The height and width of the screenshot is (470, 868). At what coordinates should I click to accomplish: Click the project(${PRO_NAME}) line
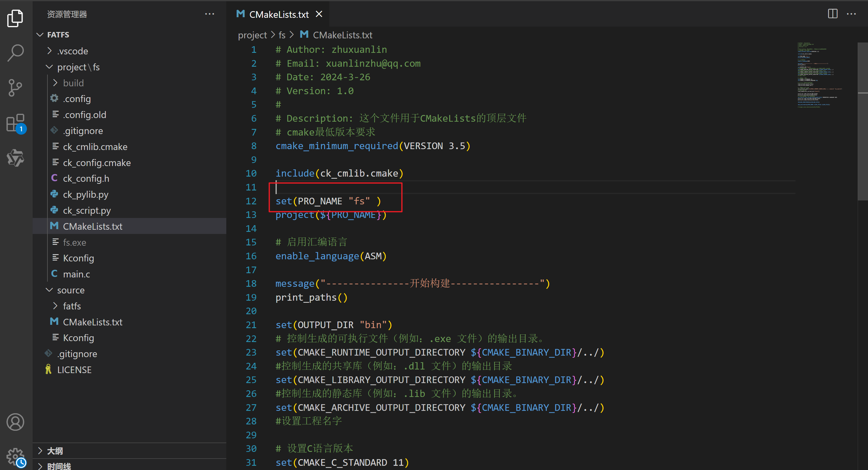pos(331,215)
